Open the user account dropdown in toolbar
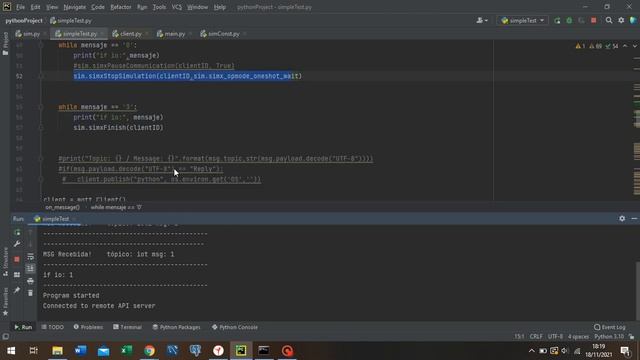 tap(482, 20)
